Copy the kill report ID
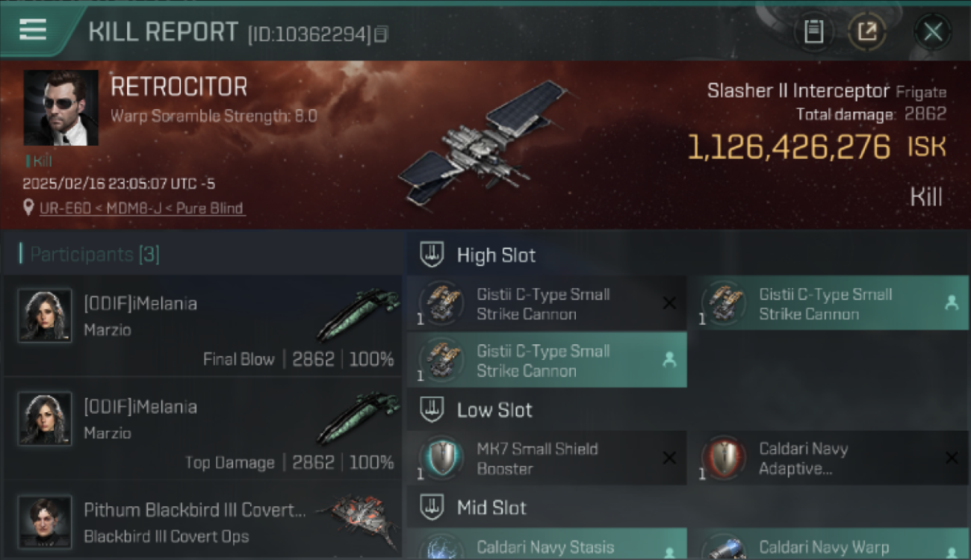 [x=381, y=34]
